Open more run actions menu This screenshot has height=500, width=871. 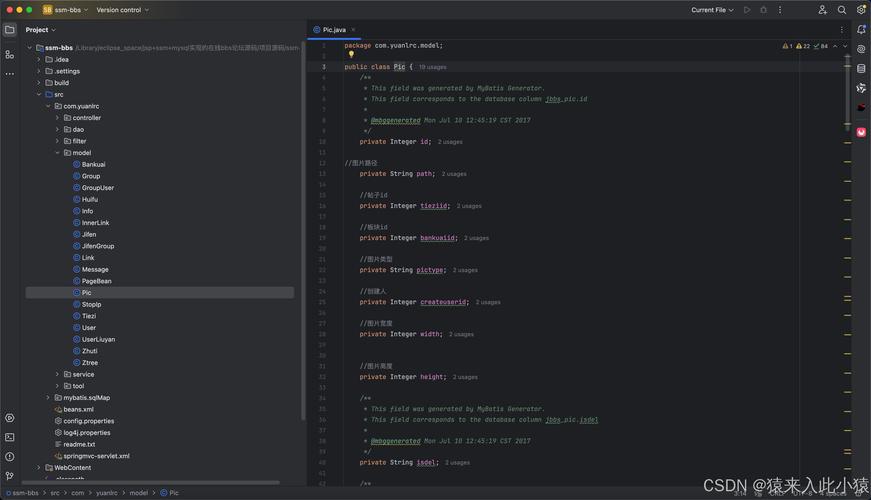(x=780, y=10)
